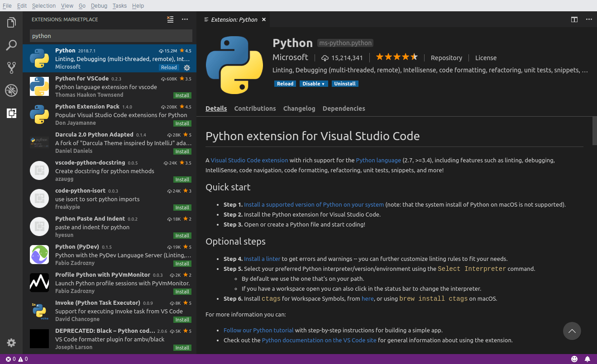The width and height of the screenshot is (597, 364).
Task: Open the Disable dropdown for Python extension
Action: tap(314, 84)
